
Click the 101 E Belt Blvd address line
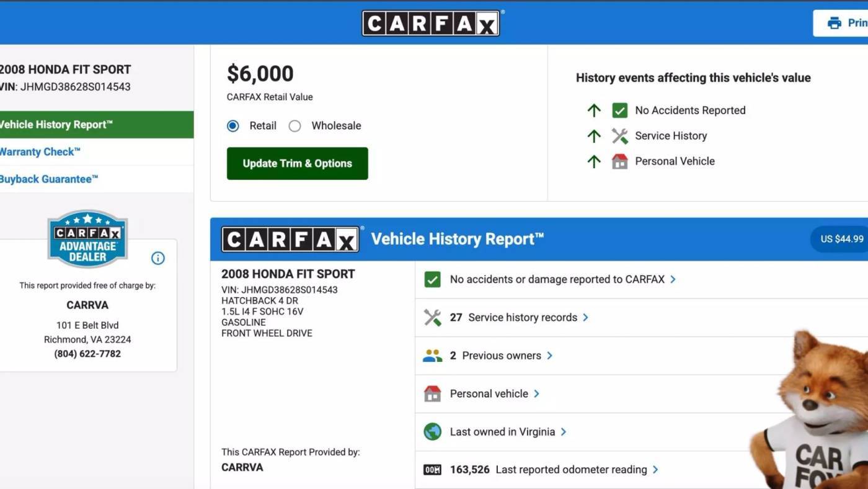[87, 325]
